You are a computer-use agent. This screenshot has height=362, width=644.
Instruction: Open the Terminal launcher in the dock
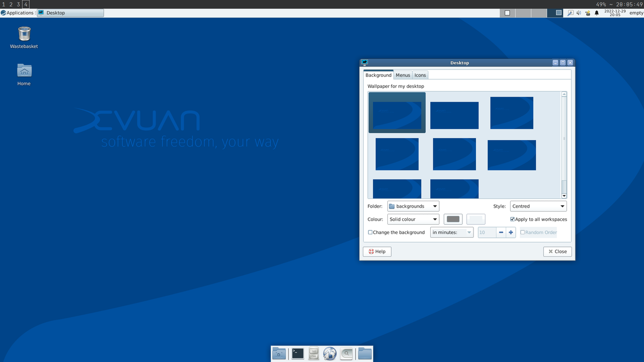pyautogui.click(x=298, y=354)
